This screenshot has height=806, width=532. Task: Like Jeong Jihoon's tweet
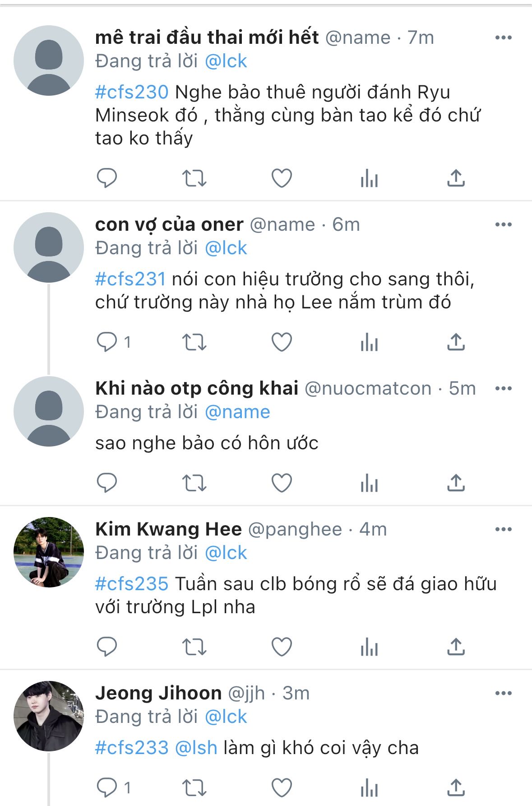click(x=282, y=788)
